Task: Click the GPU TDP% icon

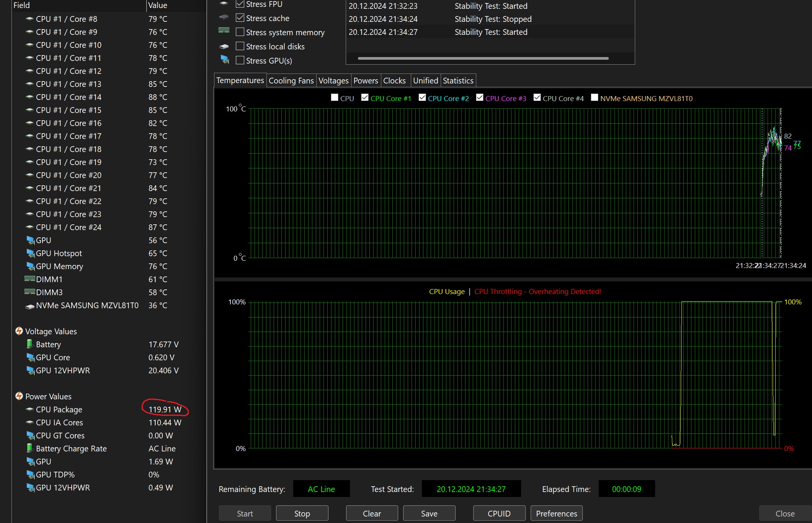Action: tap(30, 474)
